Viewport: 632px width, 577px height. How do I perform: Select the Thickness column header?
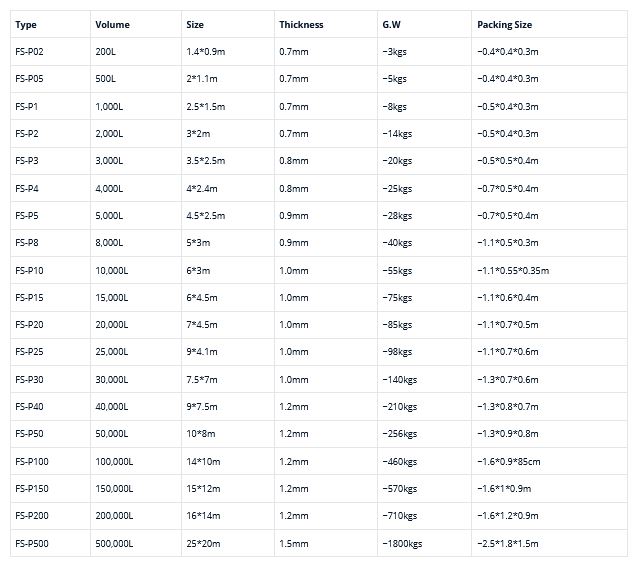[302, 24]
